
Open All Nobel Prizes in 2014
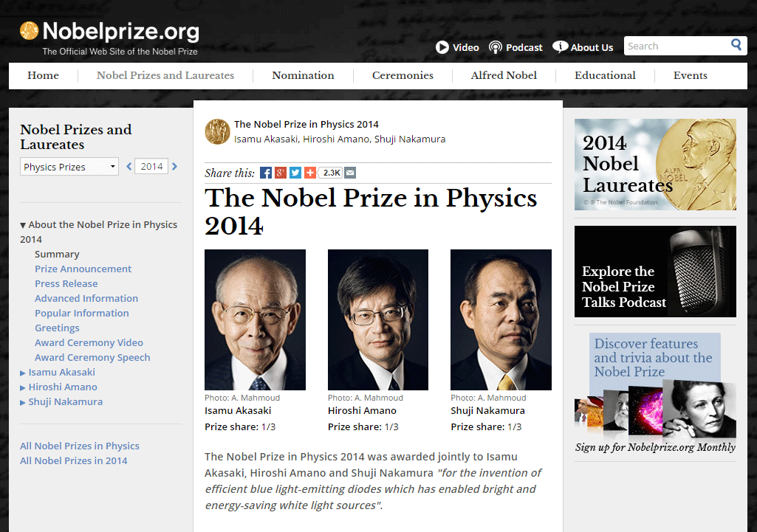point(73,461)
